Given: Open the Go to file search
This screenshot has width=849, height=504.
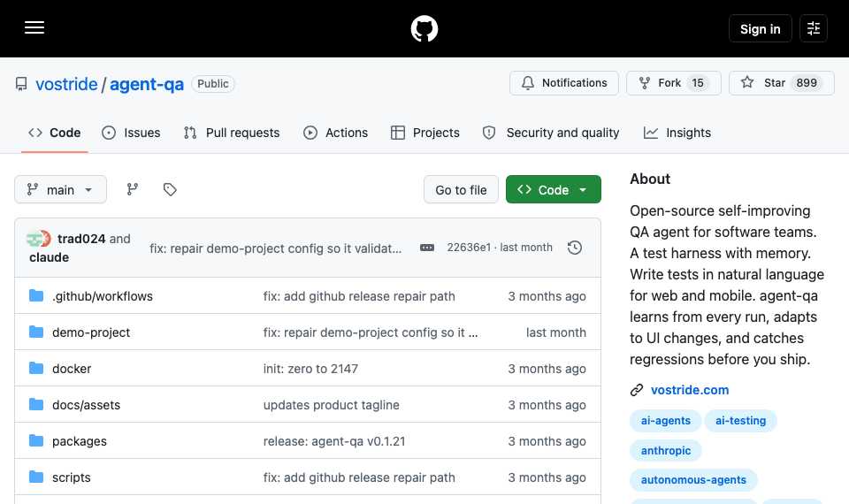Looking at the screenshot, I should (x=461, y=189).
